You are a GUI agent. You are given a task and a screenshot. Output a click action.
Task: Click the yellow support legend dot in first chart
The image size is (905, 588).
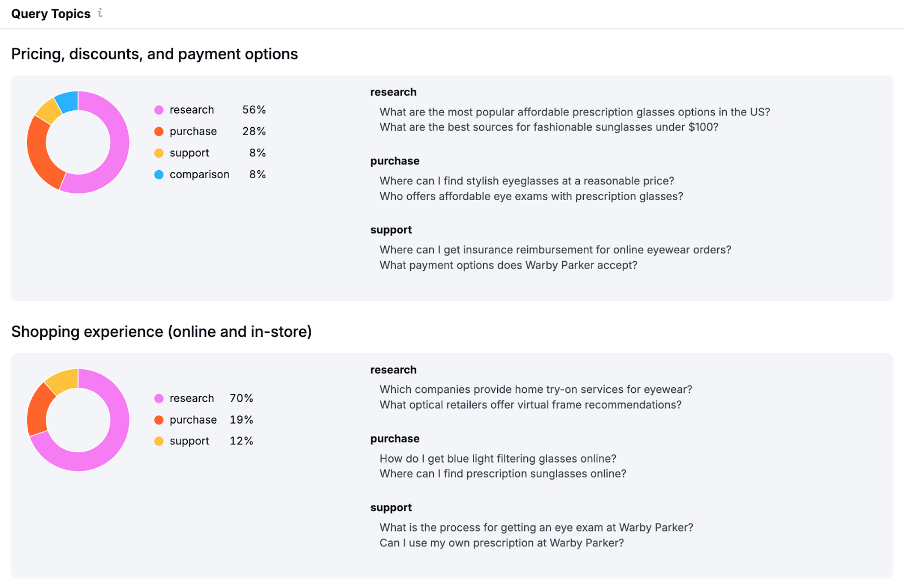click(159, 153)
